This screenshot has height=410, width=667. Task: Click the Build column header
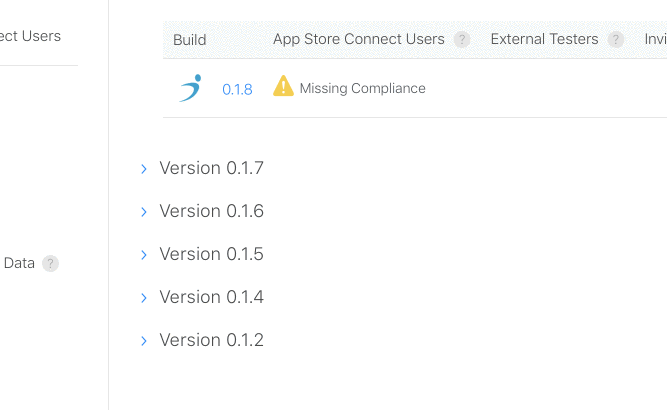(x=190, y=40)
